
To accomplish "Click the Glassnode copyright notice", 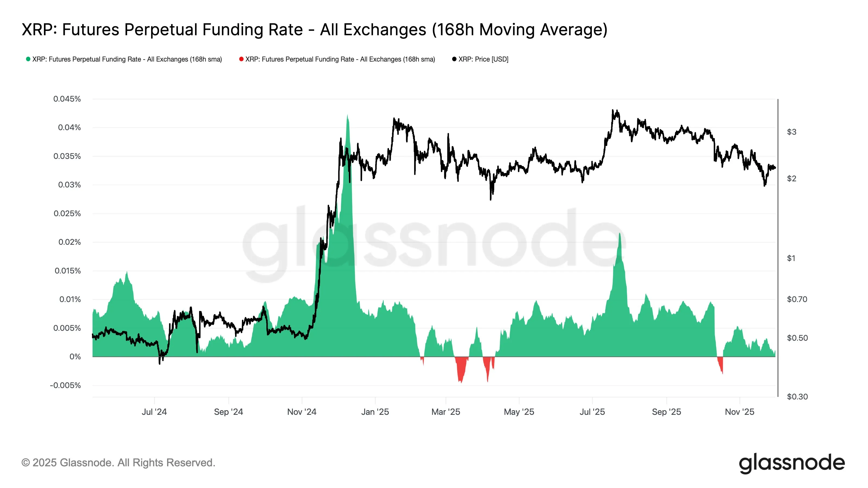I will [x=118, y=463].
